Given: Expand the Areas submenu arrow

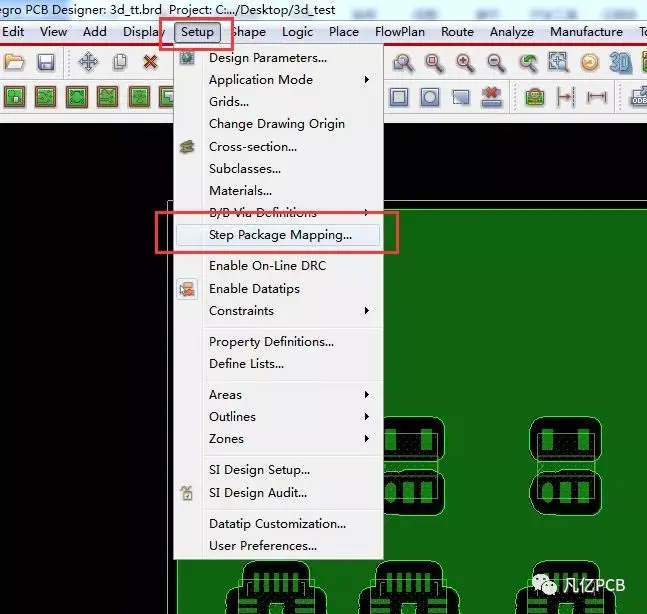Looking at the screenshot, I should pyautogui.click(x=366, y=395).
